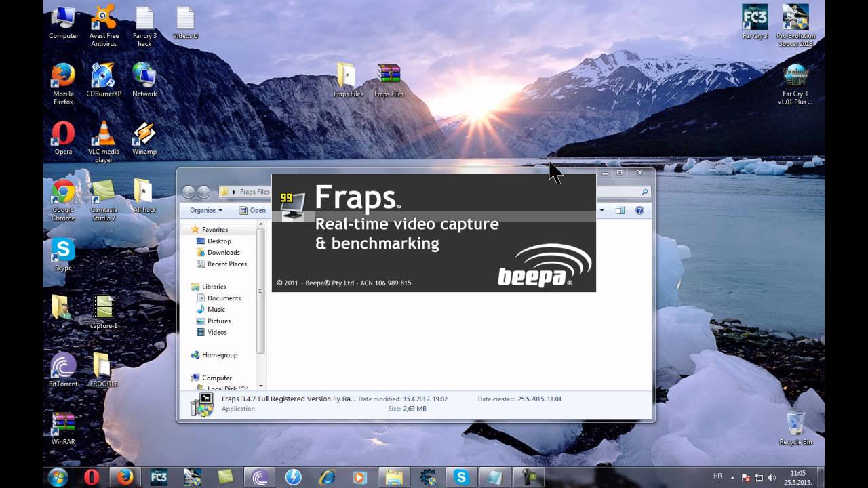Image resolution: width=868 pixels, height=488 pixels.
Task: Open the Computer desktop icon
Action: pyautogui.click(x=63, y=22)
